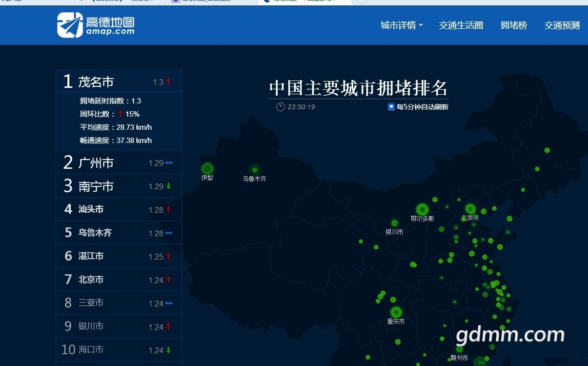Expand the rank 5 乌鲁木齐 entry
This screenshot has height=366, width=588.
click(x=119, y=233)
